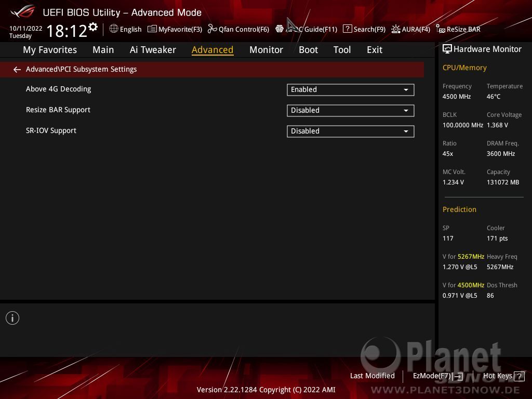This screenshot has height=399, width=532.
Task: Open Qfan Control fan icon
Action: (x=212, y=29)
